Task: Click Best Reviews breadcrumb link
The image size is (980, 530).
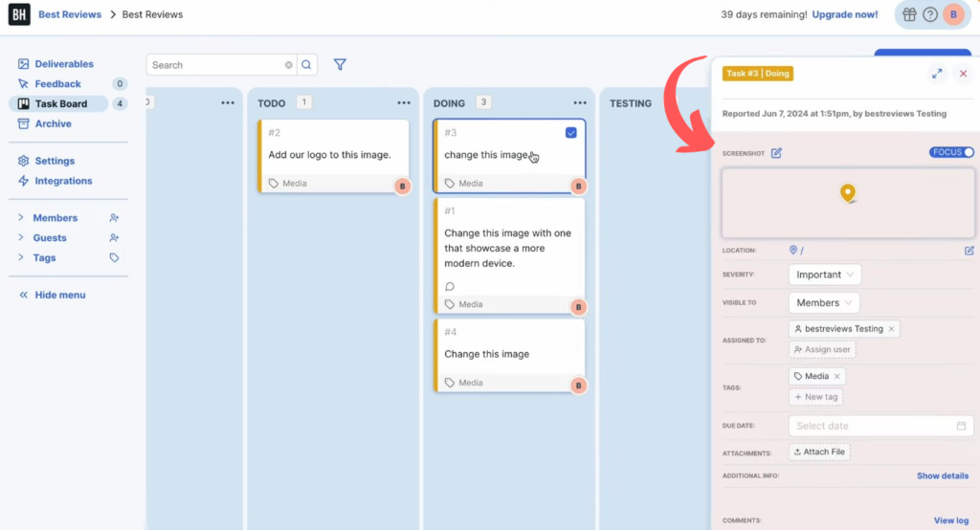Action: 69,14
